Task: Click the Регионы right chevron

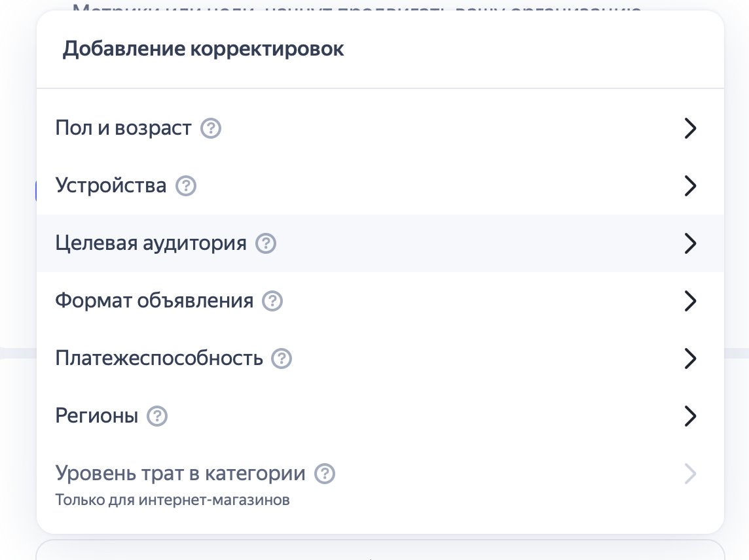Action: [x=690, y=416]
